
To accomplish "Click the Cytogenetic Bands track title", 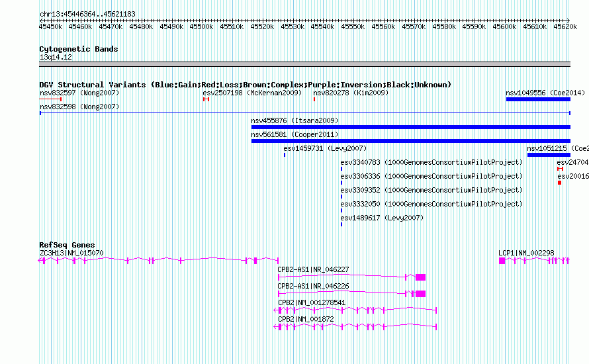I will (x=79, y=49).
